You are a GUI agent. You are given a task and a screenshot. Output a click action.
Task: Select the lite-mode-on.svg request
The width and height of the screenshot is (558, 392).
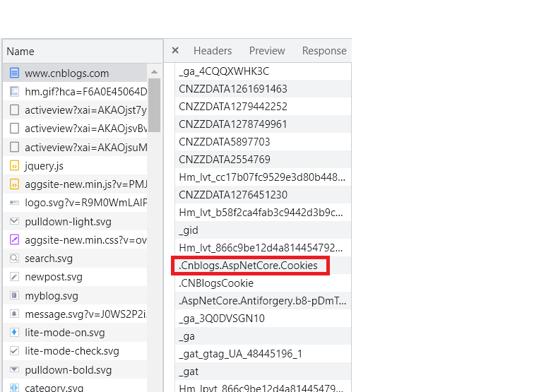pyautogui.click(x=75, y=332)
